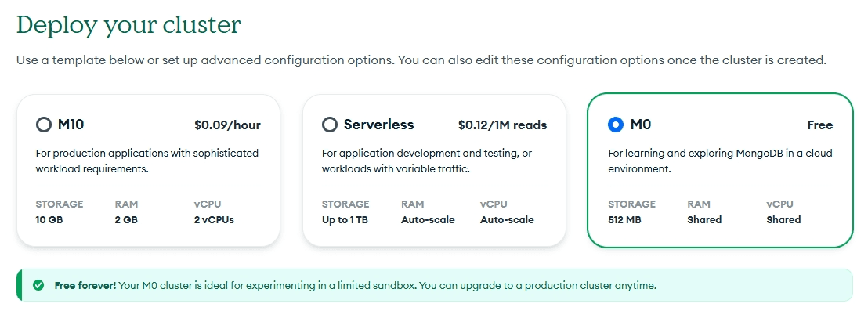Click the Deploy your cluster heading
Image resolution: width=868 pixels, height=311 pixels.
pos(128,24)
